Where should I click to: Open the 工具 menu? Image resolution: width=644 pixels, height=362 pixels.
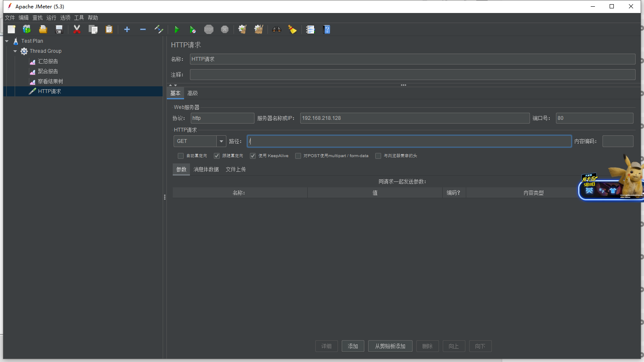point(79,18)
